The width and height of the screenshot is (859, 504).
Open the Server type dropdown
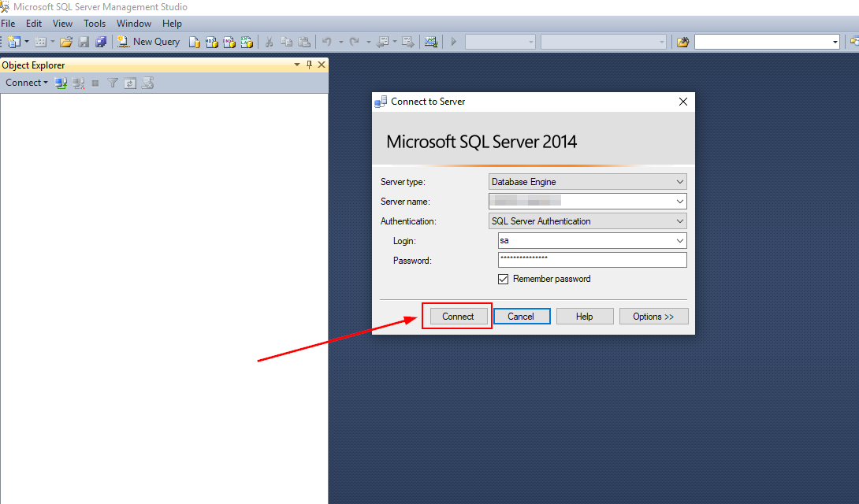click(587, 182)
